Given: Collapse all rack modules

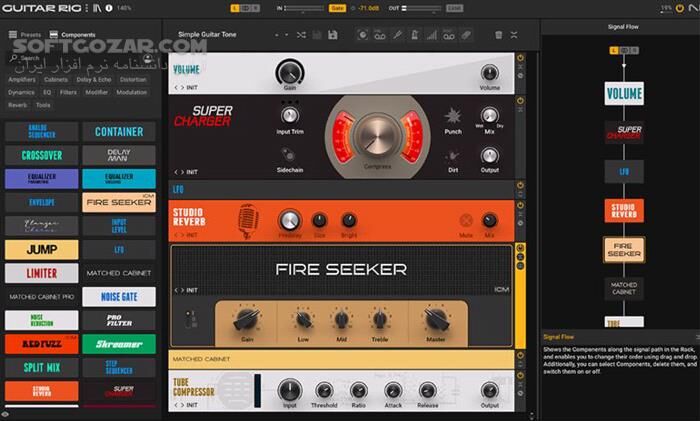Looking at the screenshot, I should (514, 35).
